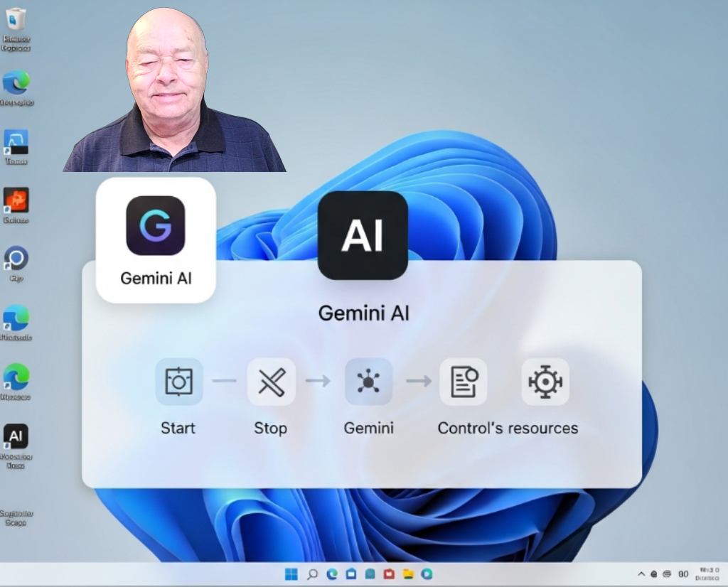Viewport: 728px width, 587px height.
Task: Open the Edge shortcut below Recycle Bin
Action: (x=17, y=82)
